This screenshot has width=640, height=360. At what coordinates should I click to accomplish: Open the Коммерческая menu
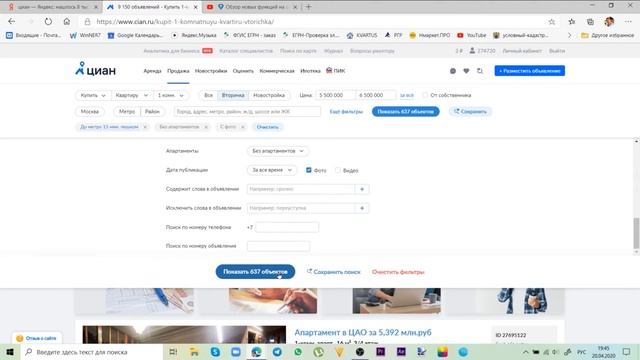click(x=277, y=71)
